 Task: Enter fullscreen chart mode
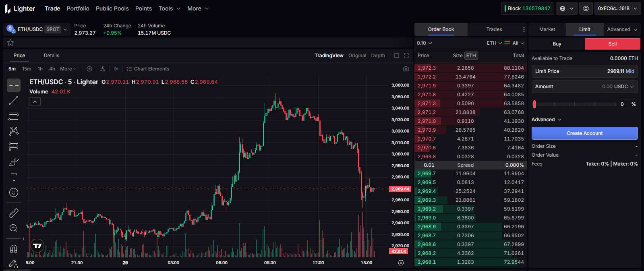point(406,56)
